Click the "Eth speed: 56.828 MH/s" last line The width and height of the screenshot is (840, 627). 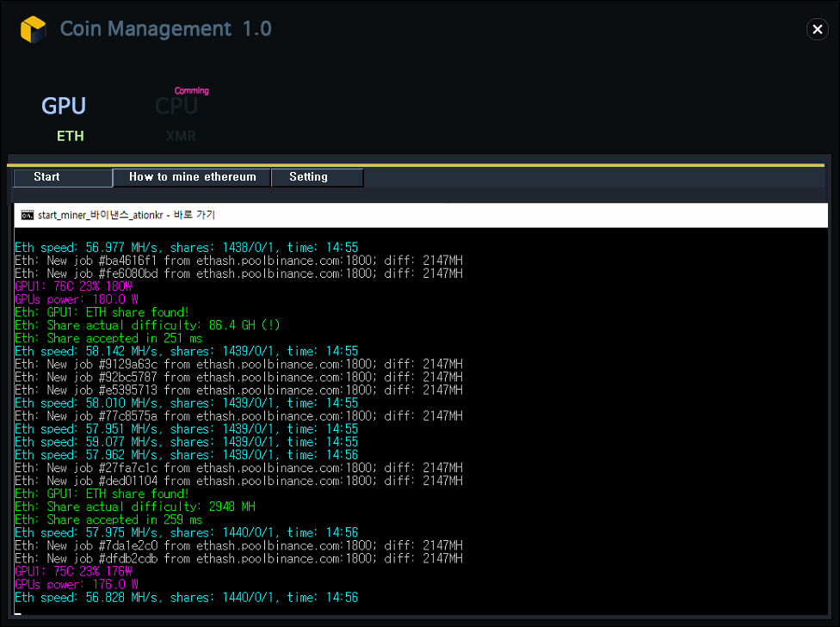[x=186, y=597]
